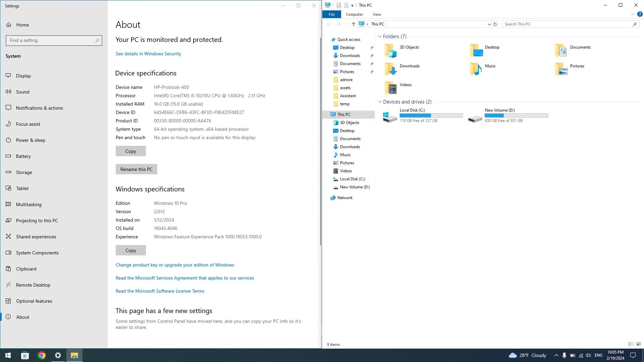Image resolution: width=644 pixels, height=362 pixels.
Task: Collapse the Folders (7) group
Action: (380, 37)
